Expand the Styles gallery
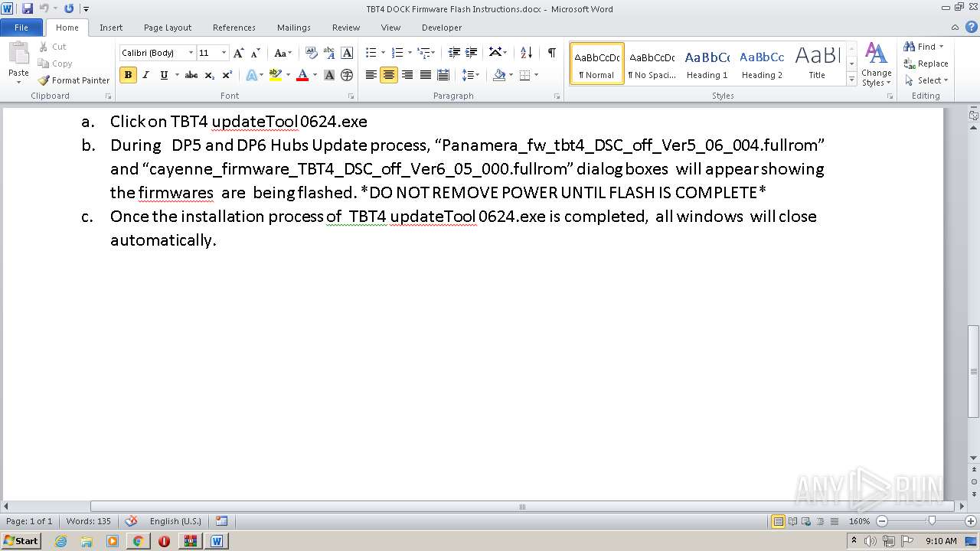Screen dimensions: 980x551 (x=851, y=80)
